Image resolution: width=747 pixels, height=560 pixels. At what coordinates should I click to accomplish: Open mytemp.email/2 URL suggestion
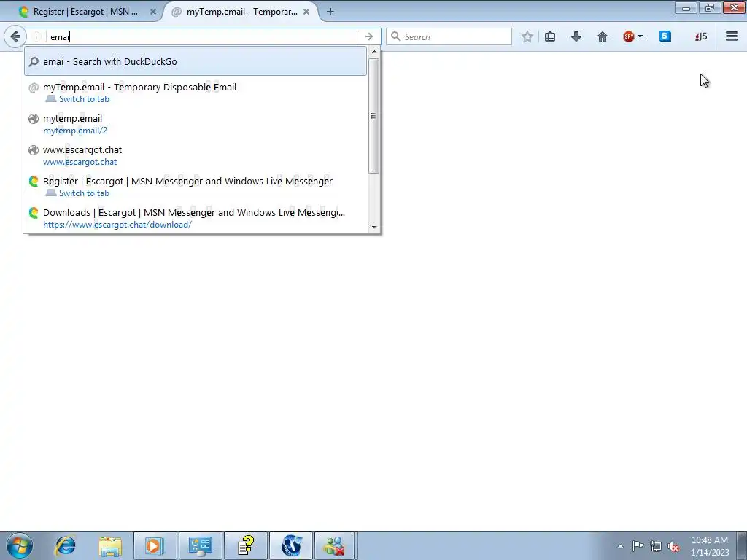pos(75,131)
